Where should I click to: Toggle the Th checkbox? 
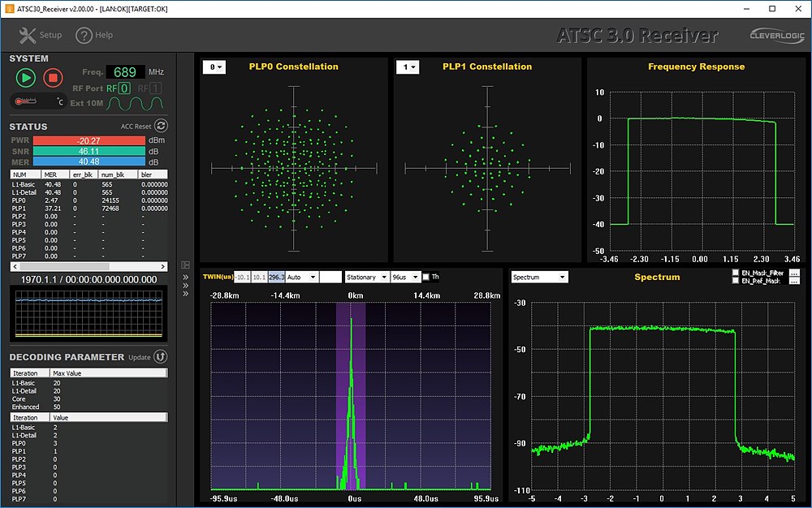(425, 278)
